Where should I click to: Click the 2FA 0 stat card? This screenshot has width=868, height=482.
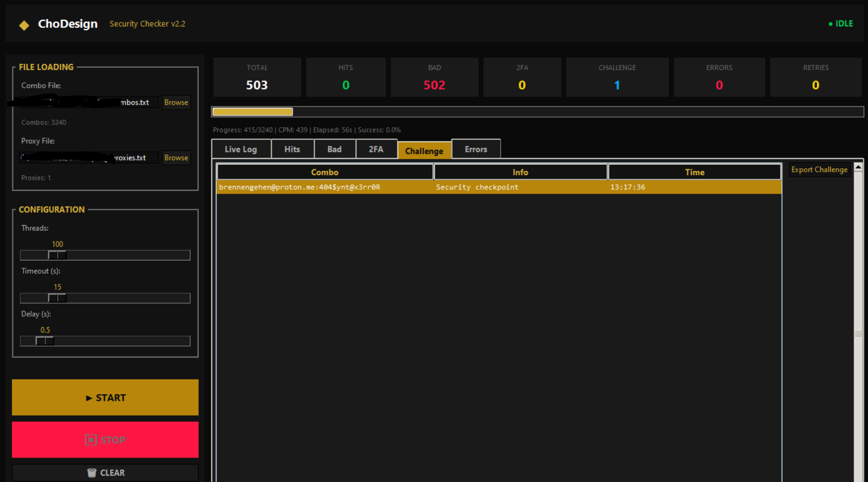pyautogui.click(x=522, y=77)
